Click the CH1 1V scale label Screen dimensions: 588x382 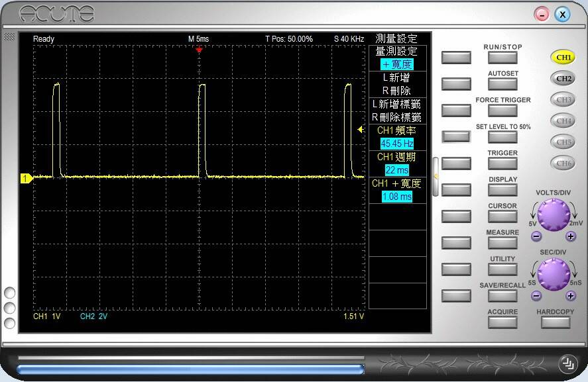tap(47, 316)
